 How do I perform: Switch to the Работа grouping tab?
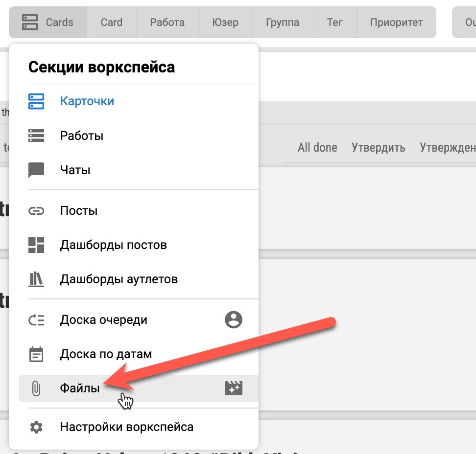click(167, 23)
